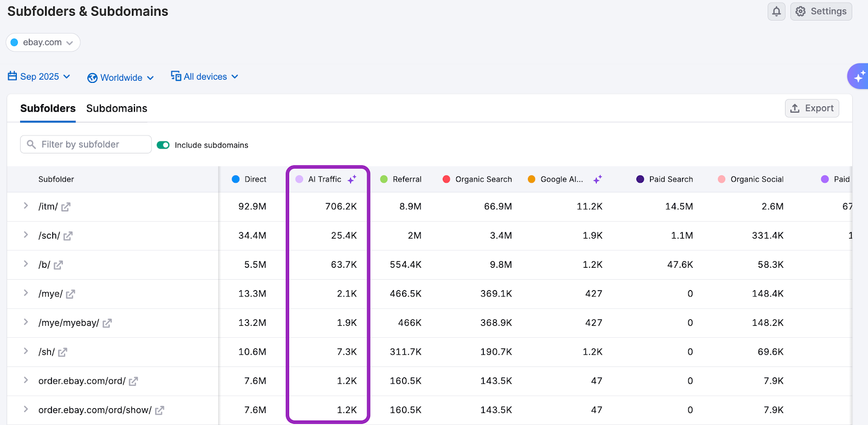Open the Settings button
Viewport: 868px width, 425px height.
(821, 11)
